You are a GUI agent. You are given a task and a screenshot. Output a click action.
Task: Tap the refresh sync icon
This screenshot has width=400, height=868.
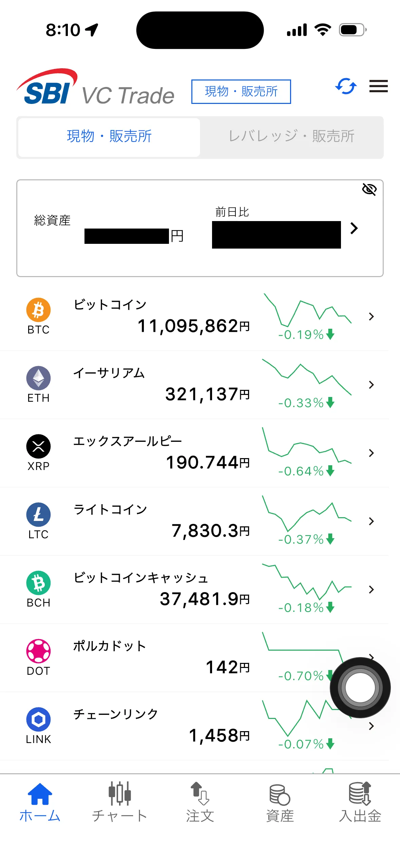[x=346, y=86]
